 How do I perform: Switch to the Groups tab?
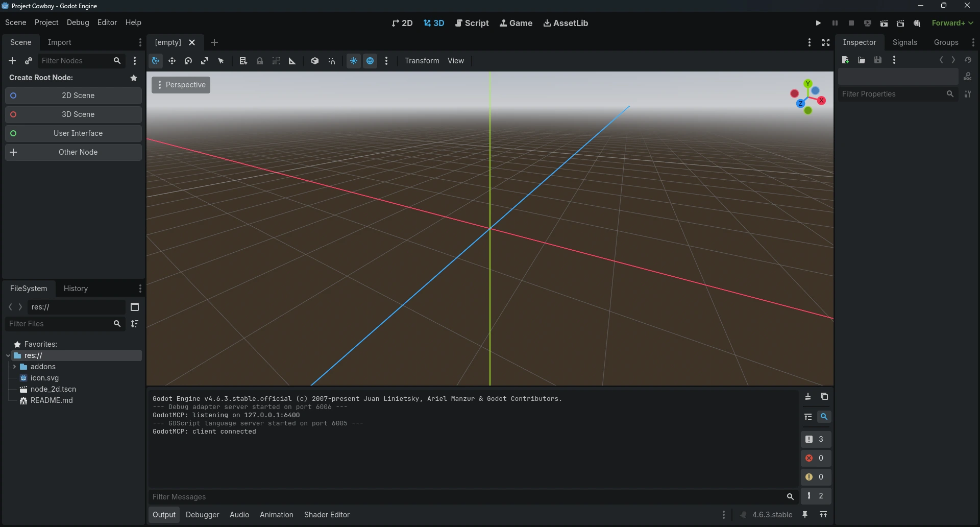pos(946,42)
